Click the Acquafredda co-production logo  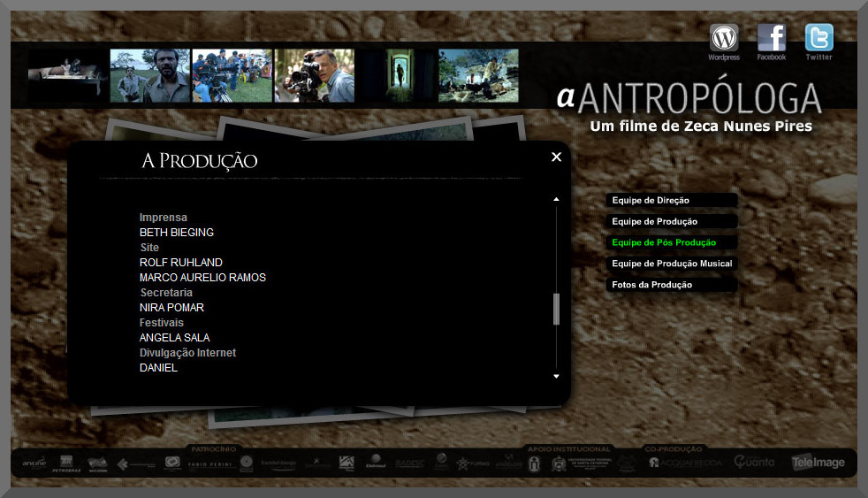coord(685,463)
